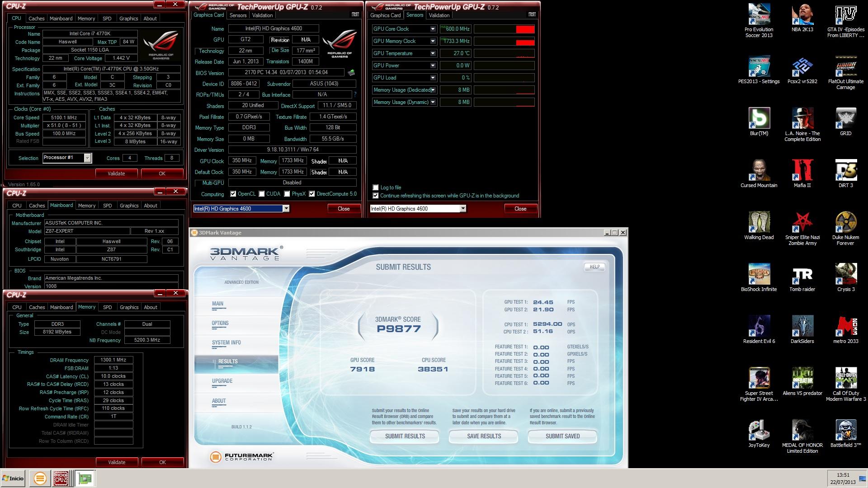Expand GPU Power sensor dropdown

pyautogui.click(x=433, y=66)
